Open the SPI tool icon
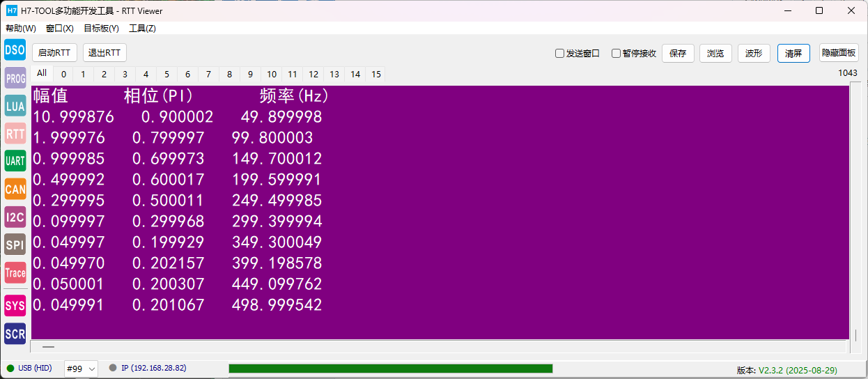Screen dimensions: 868x379 pyautogui.click(x=15, y=245)
